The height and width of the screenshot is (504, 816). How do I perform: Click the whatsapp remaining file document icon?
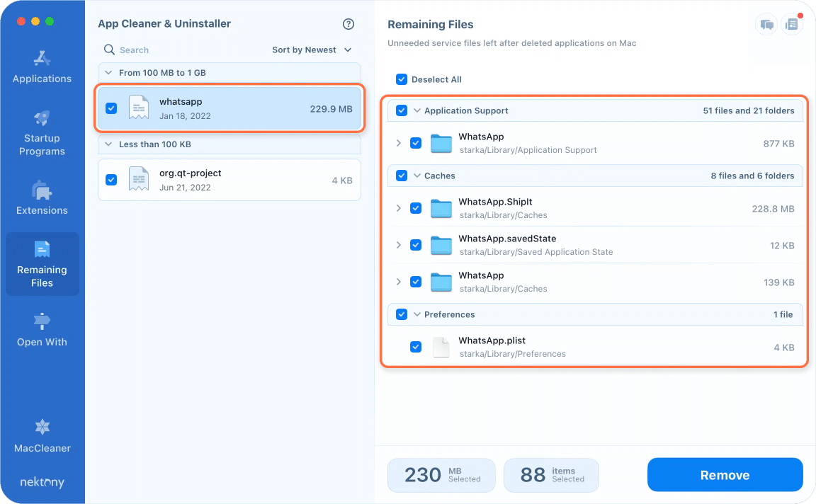[x=138, y=108]
